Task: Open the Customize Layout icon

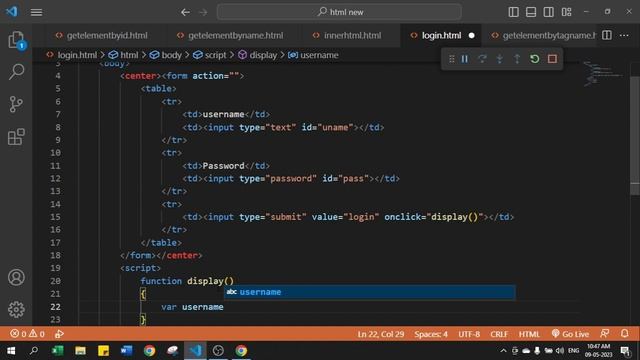Action: 567,12
